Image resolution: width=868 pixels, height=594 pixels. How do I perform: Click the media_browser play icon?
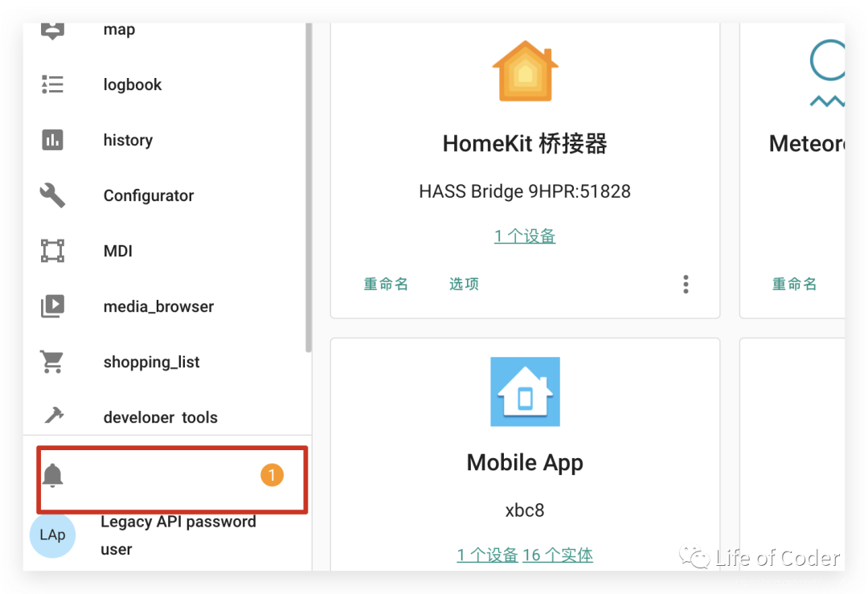click(x=52, y=306)
